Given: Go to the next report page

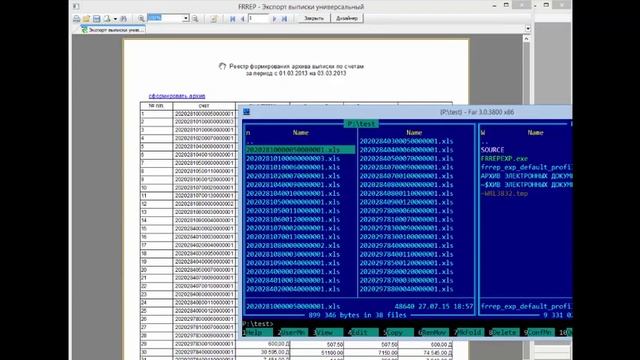Looking at the screenshot, I should click(x=274, y=19).
